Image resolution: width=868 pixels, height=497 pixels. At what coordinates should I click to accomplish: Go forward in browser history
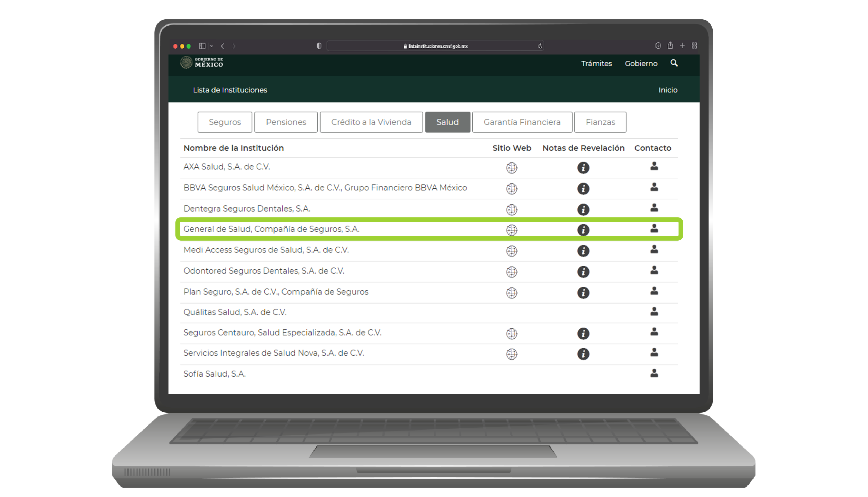point(234,46)
